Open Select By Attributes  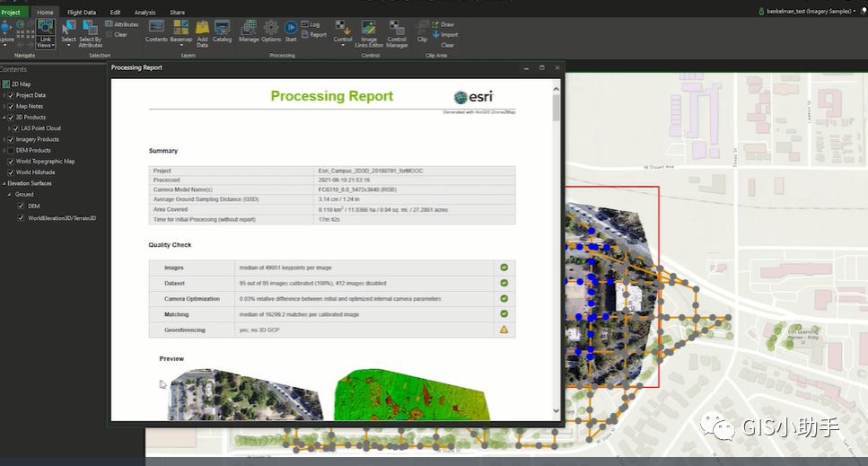[x=90, y=33]
